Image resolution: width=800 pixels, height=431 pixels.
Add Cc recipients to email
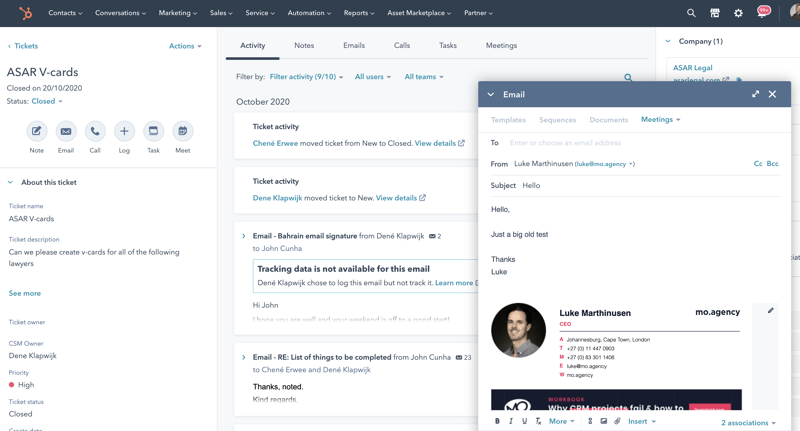(758, 164)
